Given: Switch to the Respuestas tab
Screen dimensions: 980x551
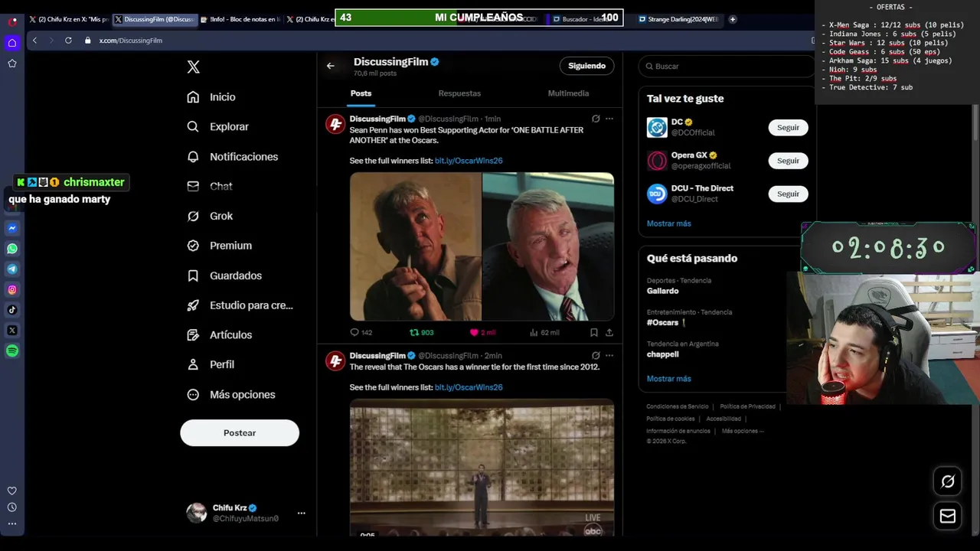Looking at the screenshot, I should pyautogui.click(x=459, y=93).
